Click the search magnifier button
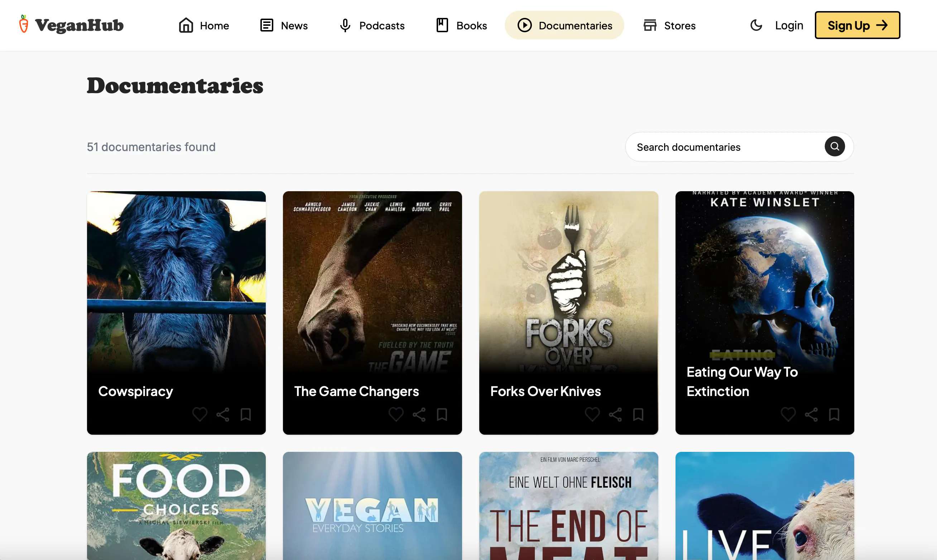The image size is (937, 560). click(834, 146)
